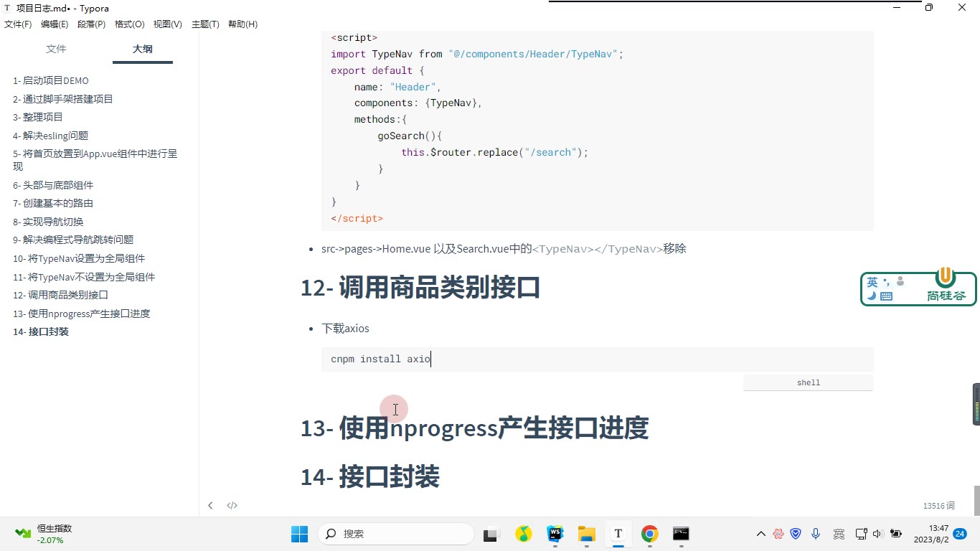Open Chrome from the taskbar
The height and width of the screenshot is (551, 980).
point(650,534)
